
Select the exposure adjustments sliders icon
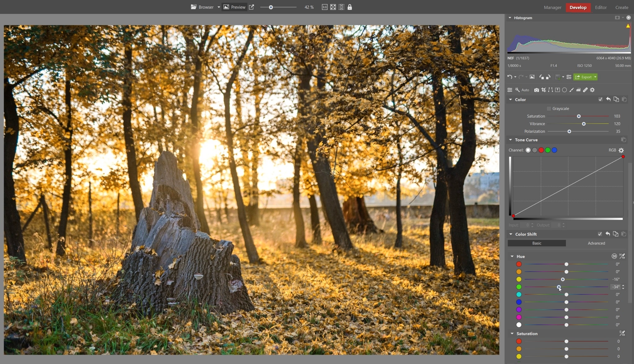click(x=510, y=90)
